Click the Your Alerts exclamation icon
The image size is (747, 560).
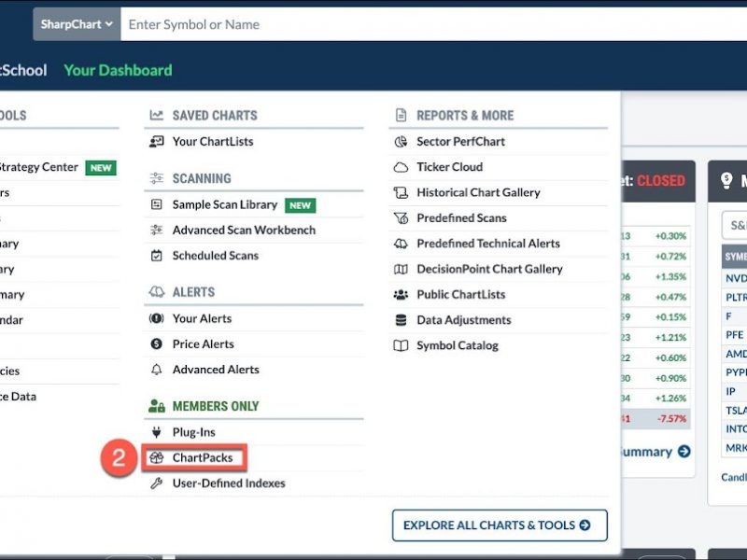click(x=156, y=318)
